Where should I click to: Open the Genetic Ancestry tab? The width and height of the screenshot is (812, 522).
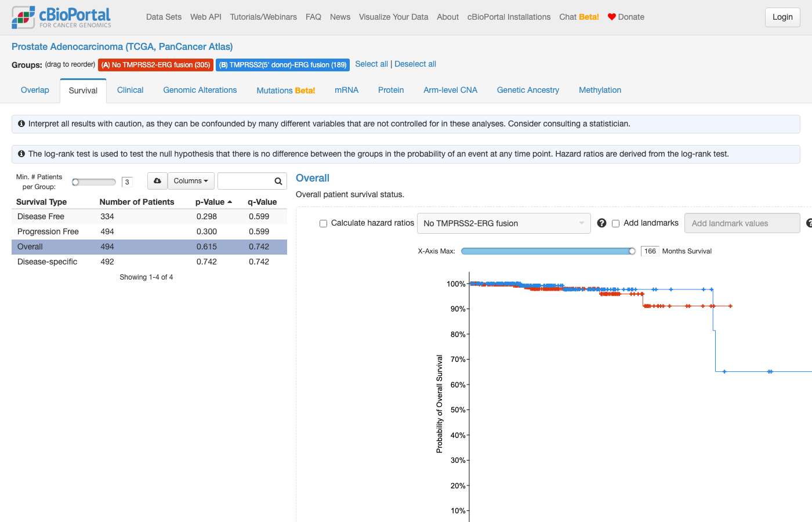point(528,90)
